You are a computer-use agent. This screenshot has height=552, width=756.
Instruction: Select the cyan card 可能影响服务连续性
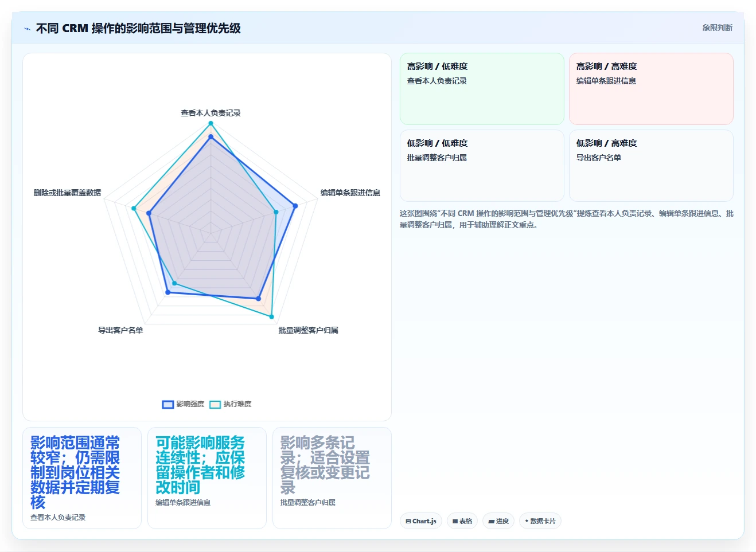(x=207, y=478)
